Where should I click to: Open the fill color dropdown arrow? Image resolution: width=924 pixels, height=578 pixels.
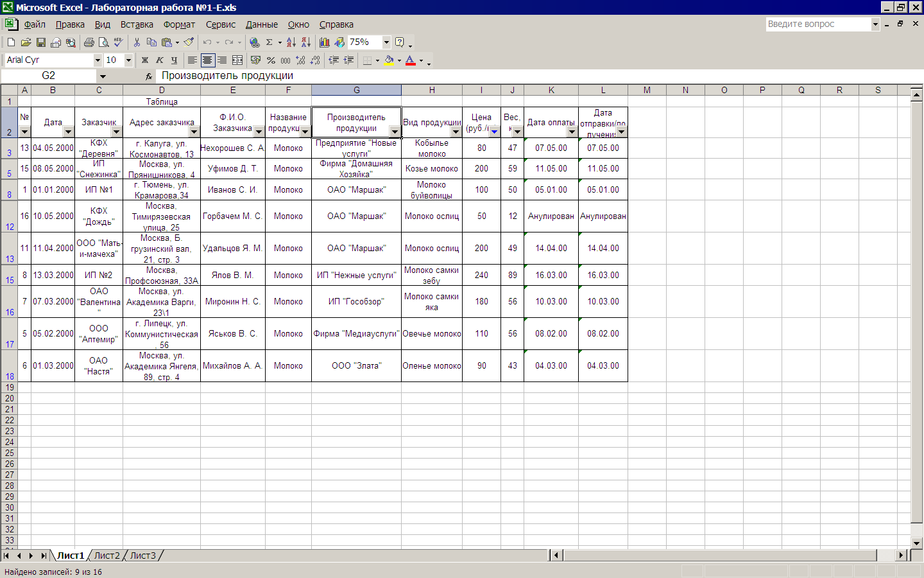pos(398,60)
